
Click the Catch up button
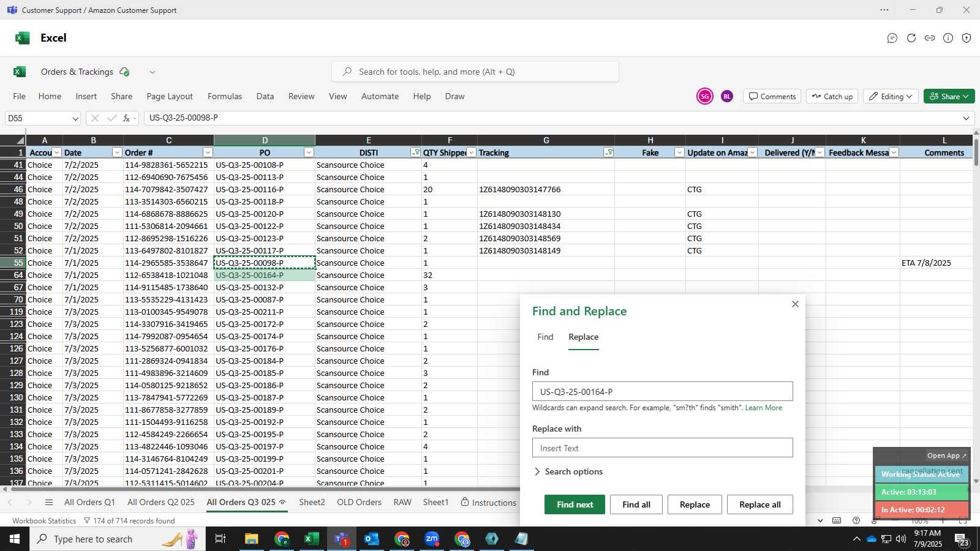point(832,96)
